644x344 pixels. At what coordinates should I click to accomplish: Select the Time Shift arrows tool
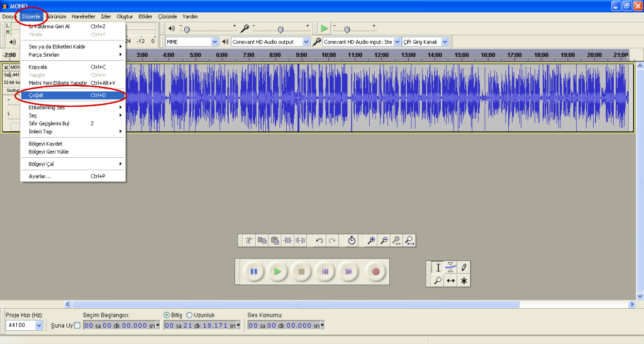[450, 280]
